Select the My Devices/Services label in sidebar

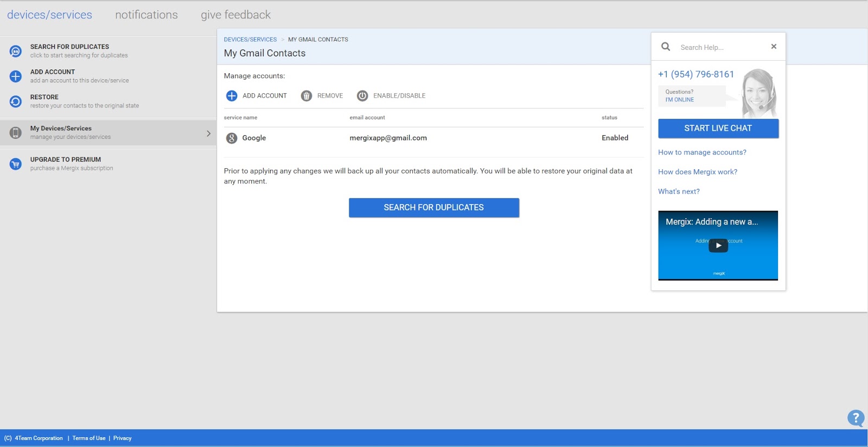coord(61,129)
